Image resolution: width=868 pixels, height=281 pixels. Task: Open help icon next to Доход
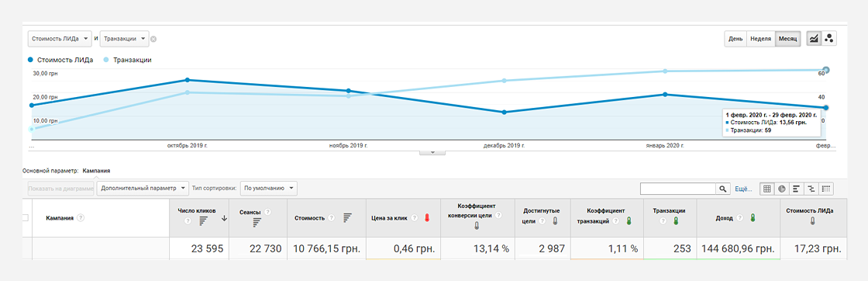tap(739, 218)
